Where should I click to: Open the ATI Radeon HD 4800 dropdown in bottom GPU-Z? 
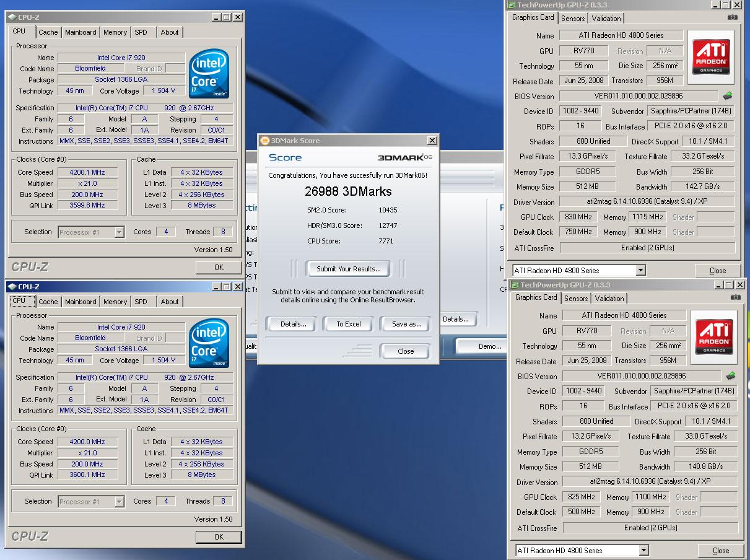point(643,550)
